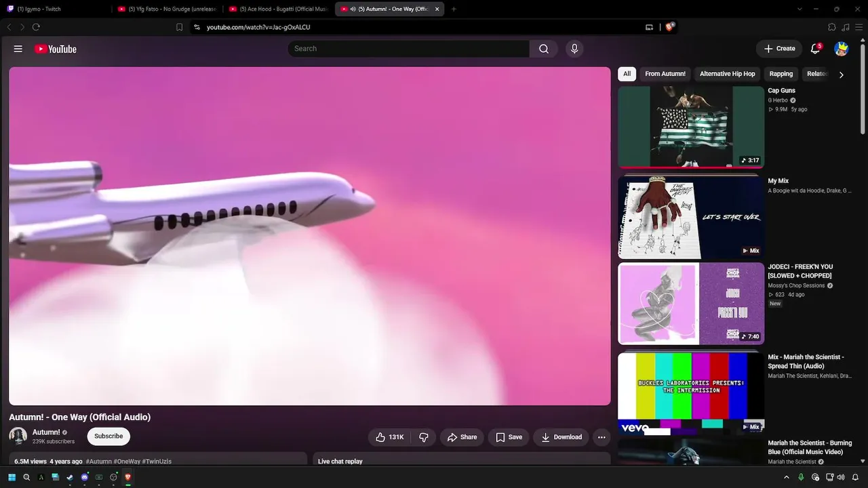Open the YouTube guide hamburger menu
Screen dimensions: 868x488
click(18, 49)
